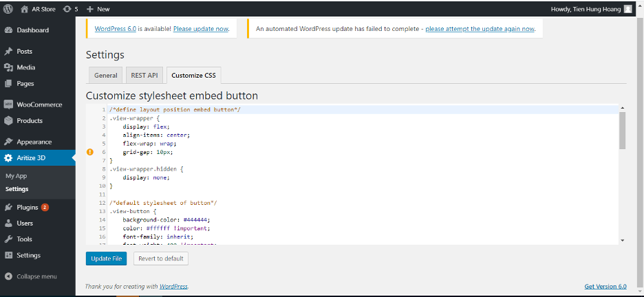Click the editor scrollbar up arrow
Viewport: 644px width, 297px height.
622,108
